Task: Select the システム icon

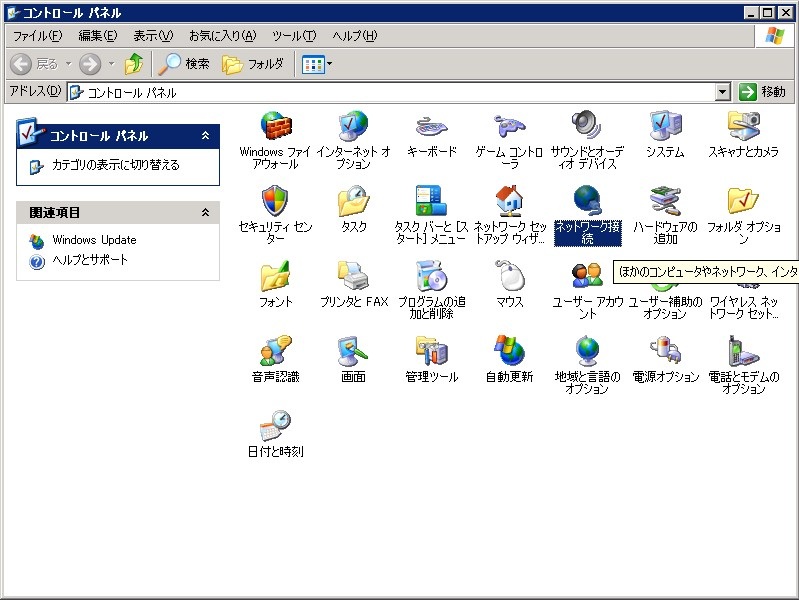Action: [x=665, y=125]
